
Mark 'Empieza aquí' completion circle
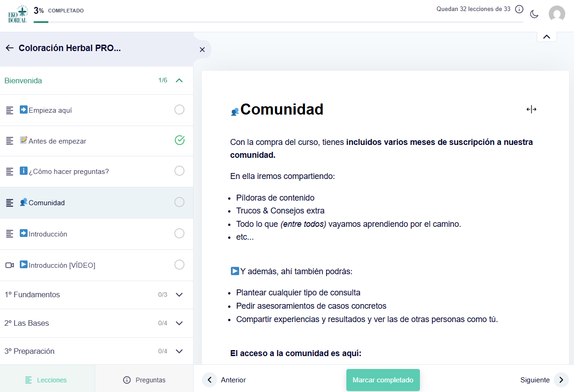179,110
